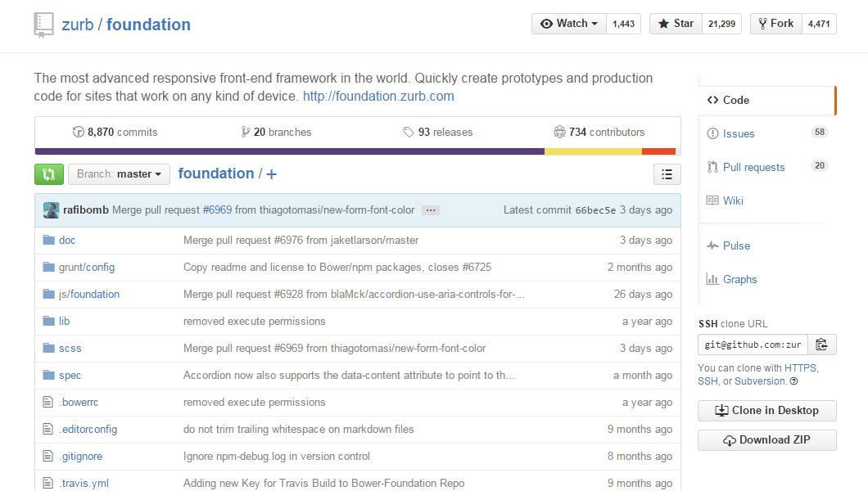The width and height of the screenshot is (868, 491).
Task: Open the foundation.zurb.com link
Action: (377, 97)
